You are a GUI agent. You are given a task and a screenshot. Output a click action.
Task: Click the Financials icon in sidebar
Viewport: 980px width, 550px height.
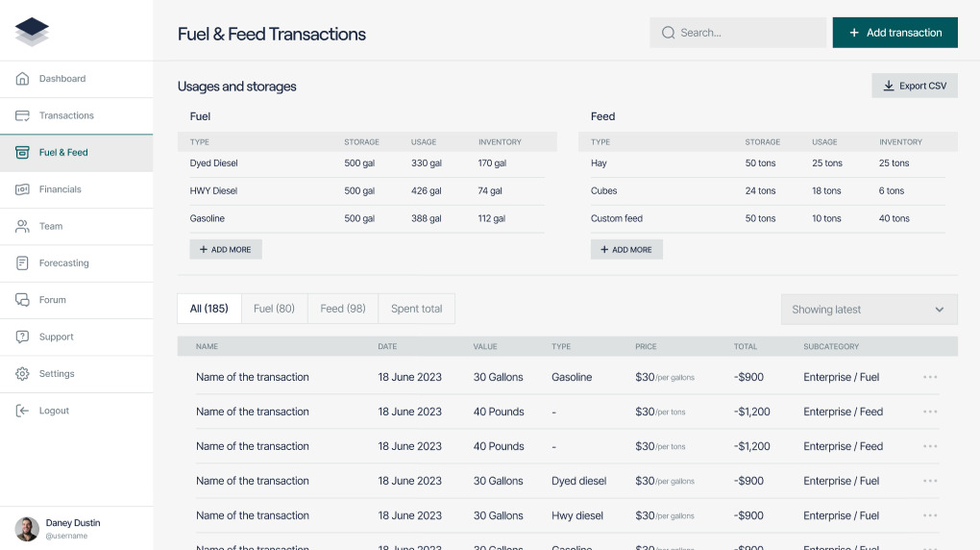point(22,189)
